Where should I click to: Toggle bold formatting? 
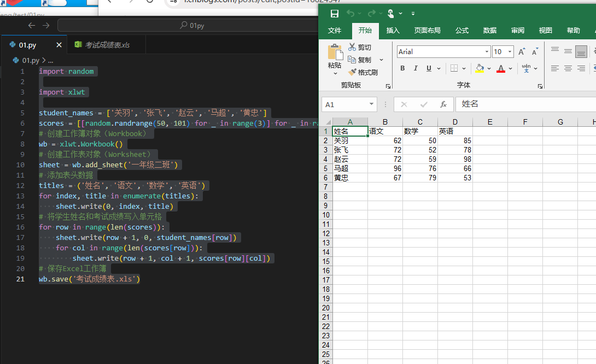point(402,68)
